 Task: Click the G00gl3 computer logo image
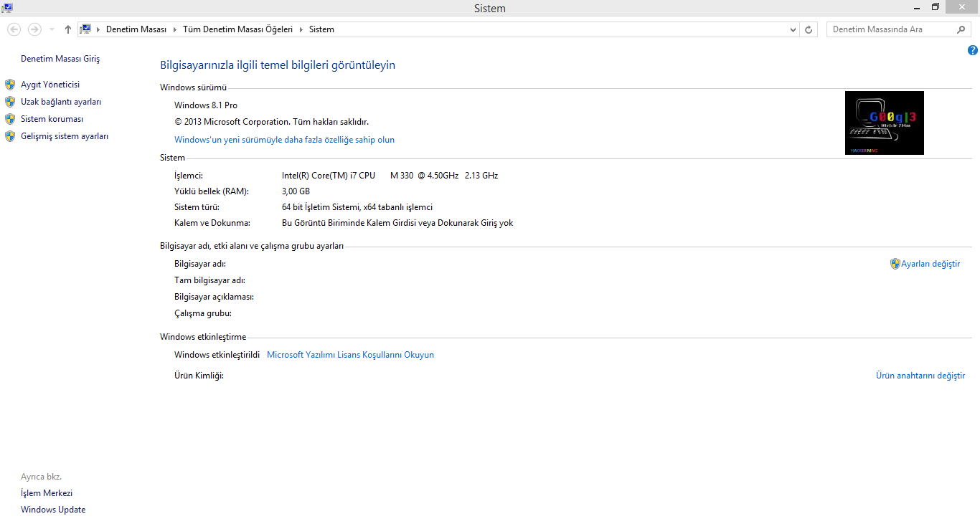point(885,123)
